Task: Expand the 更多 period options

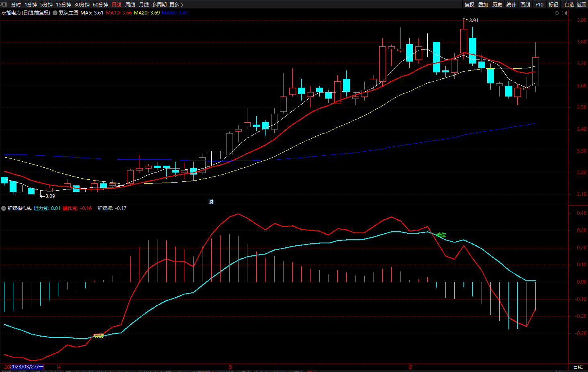Action: tap(176, 5)
